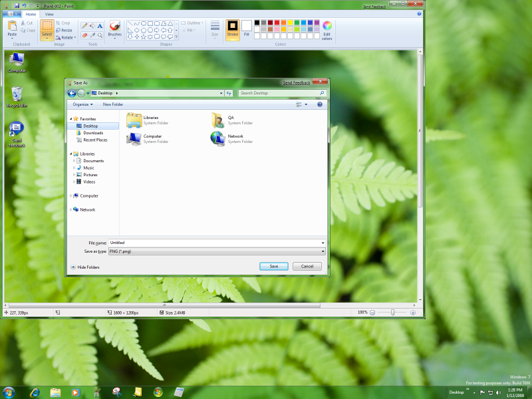
Task: Select the Oval shape in Shapes gallery
Action: (x=144, y=23)
